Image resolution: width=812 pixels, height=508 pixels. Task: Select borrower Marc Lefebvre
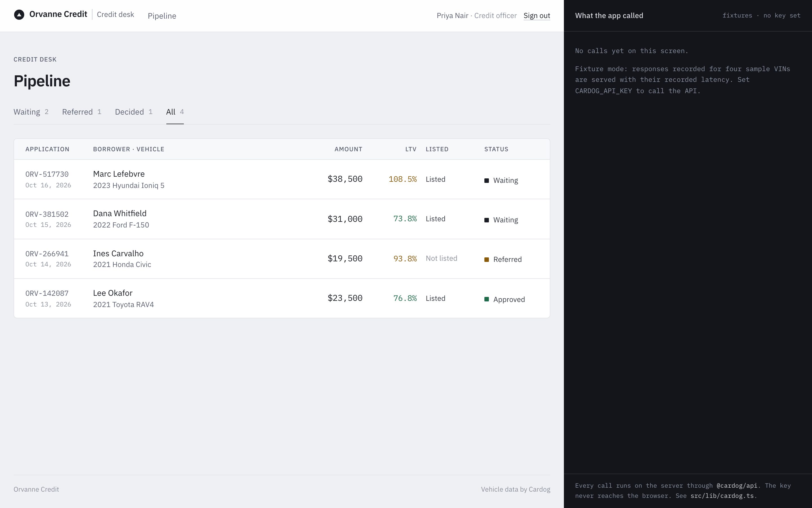(119, 174)
